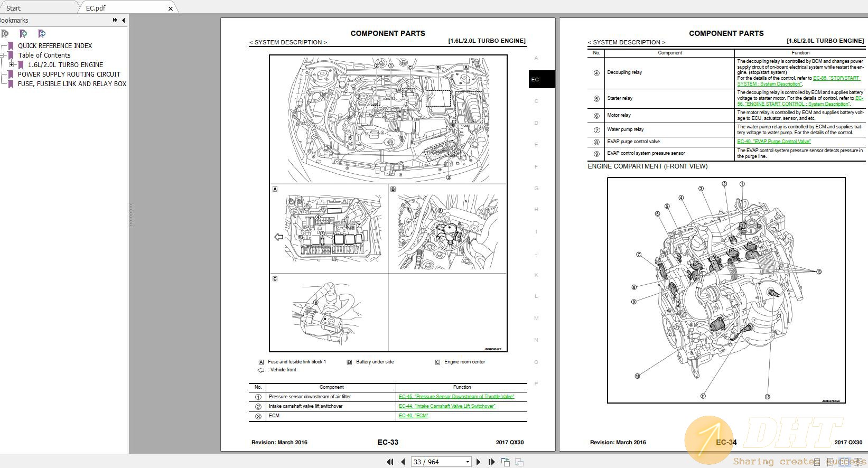This screenshot has width=868, height=468.
Task: Click 'Battery under side' legend text
Action: pyautogui.click(x=375, y=362)
